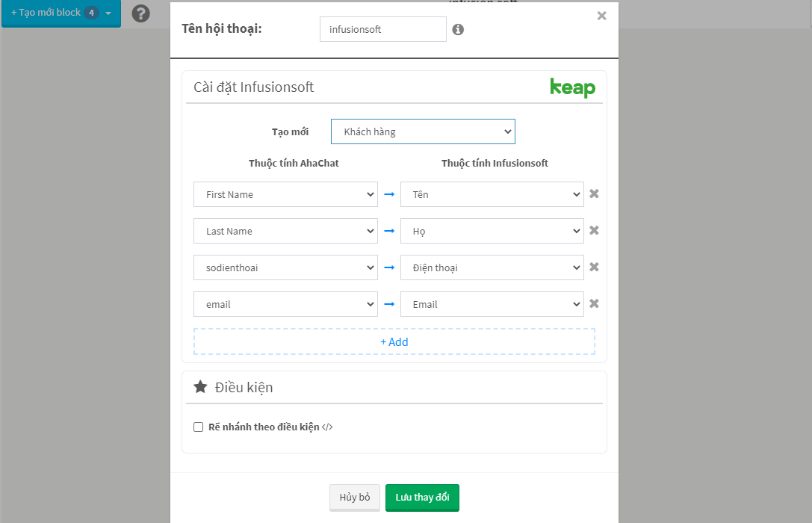Screen dimensions: 812x523
Task: Enable Rẽ nhánh theo điều kiện checkbox
Action: pos(199,427)
